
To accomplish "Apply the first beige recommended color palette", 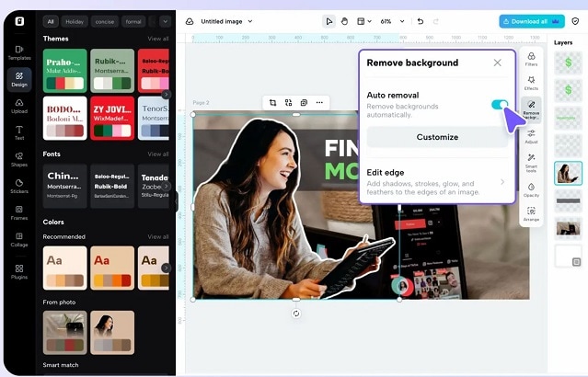I will click(65, 268).
